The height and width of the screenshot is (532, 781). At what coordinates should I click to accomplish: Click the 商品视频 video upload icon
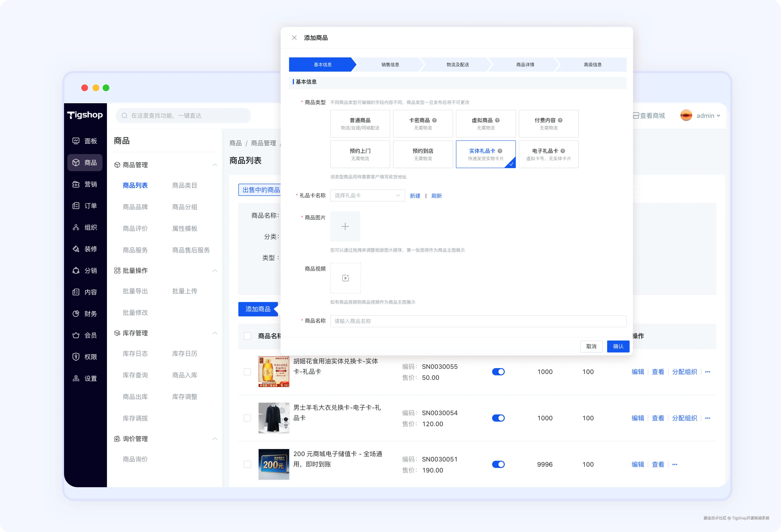tap(345, 278)
